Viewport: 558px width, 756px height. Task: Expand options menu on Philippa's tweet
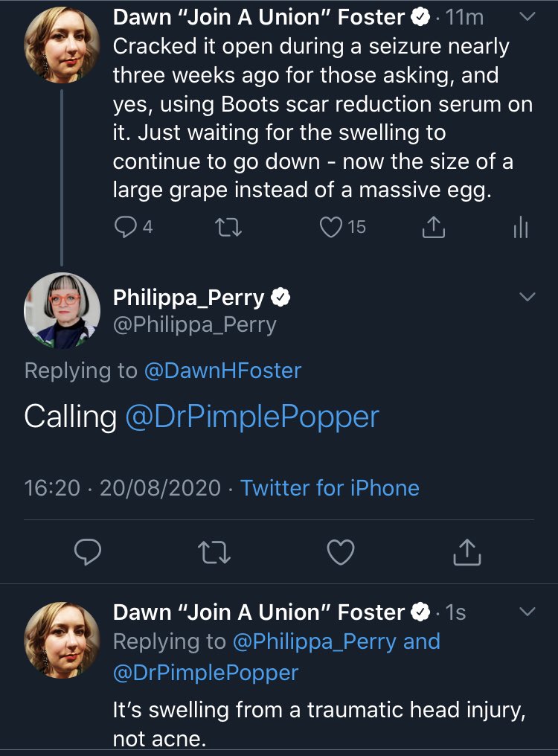pos(526,298)
